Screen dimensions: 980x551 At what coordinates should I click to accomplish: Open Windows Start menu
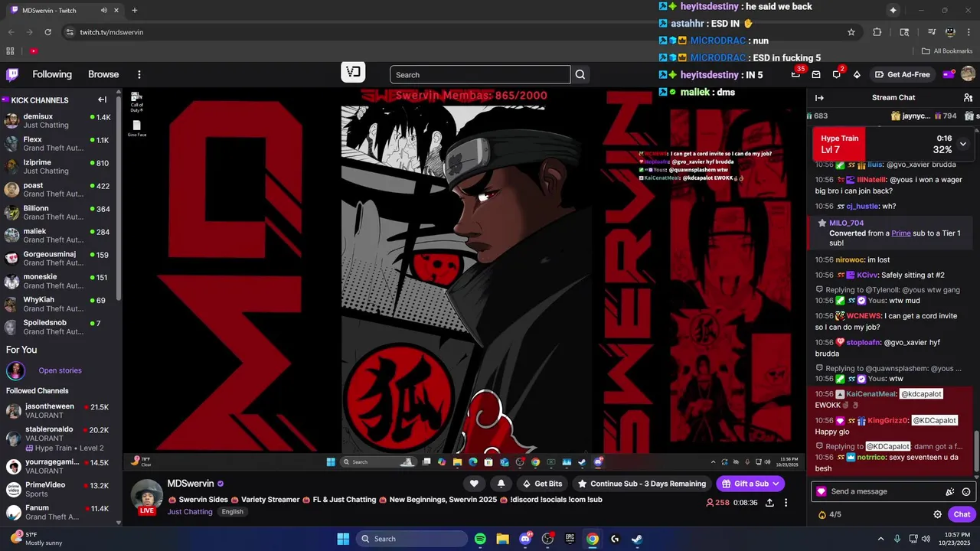(x=343, y=539)
